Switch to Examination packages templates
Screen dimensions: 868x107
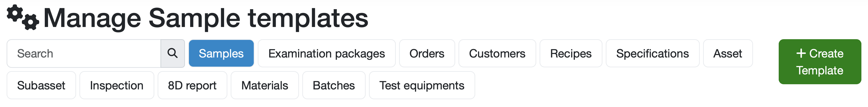click(327, 53)
